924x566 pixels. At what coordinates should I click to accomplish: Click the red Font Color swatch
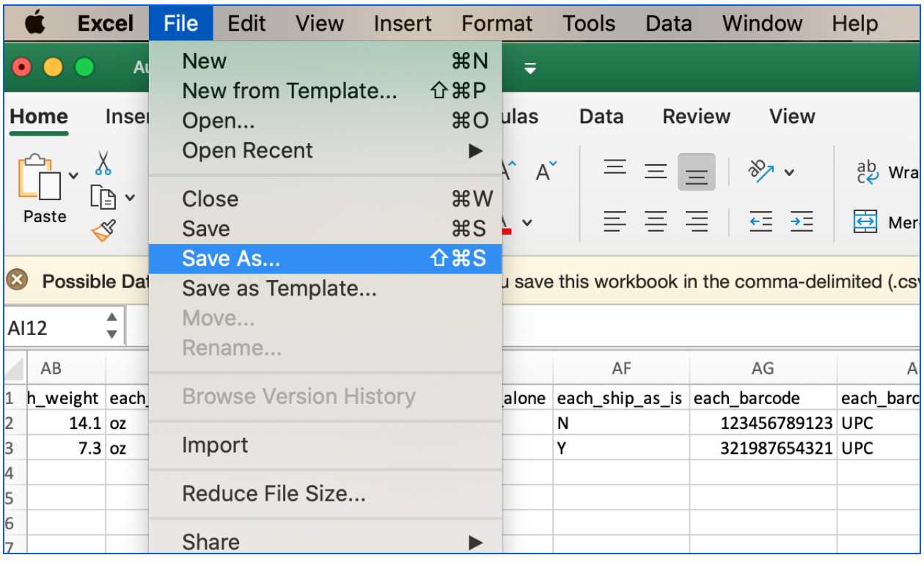click(506, 232)
